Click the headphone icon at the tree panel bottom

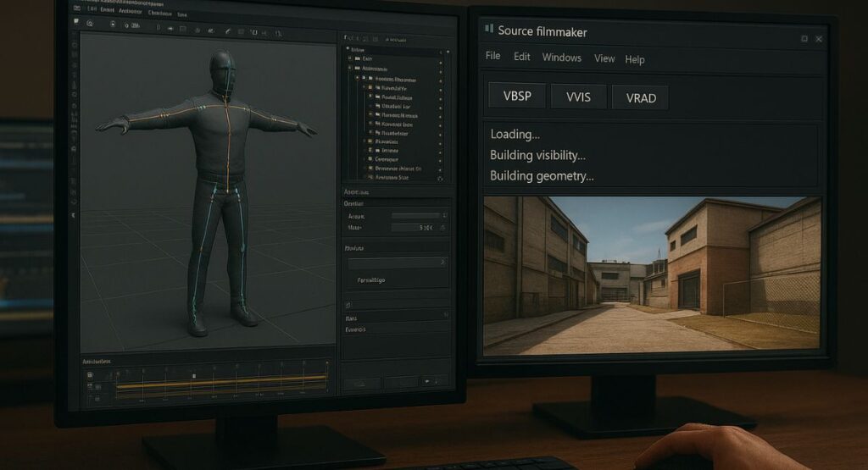point(442,180)
